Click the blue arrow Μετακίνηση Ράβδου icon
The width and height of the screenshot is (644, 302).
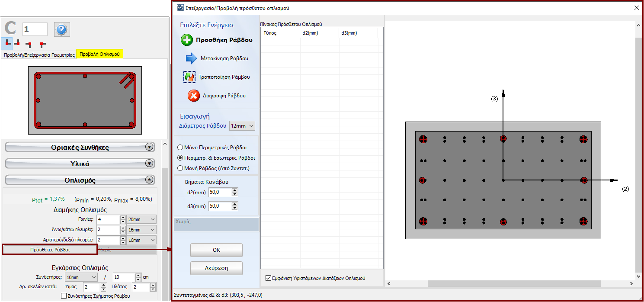coord(191,58)
